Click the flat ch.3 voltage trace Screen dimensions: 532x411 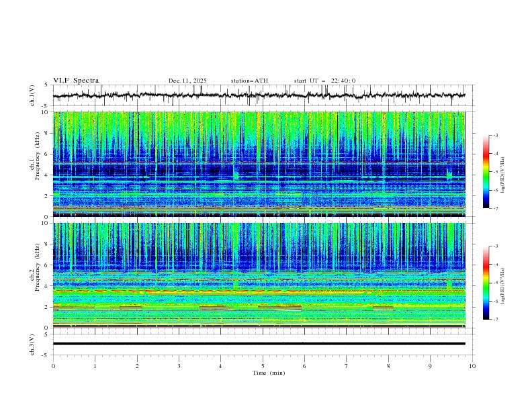coord(259,344)
